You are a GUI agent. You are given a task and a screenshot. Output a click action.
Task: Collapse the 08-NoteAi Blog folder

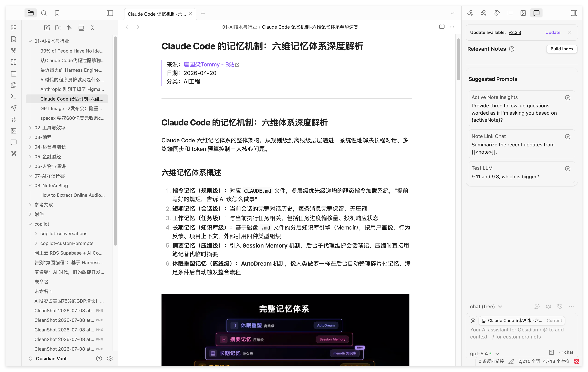pos(30,185)
